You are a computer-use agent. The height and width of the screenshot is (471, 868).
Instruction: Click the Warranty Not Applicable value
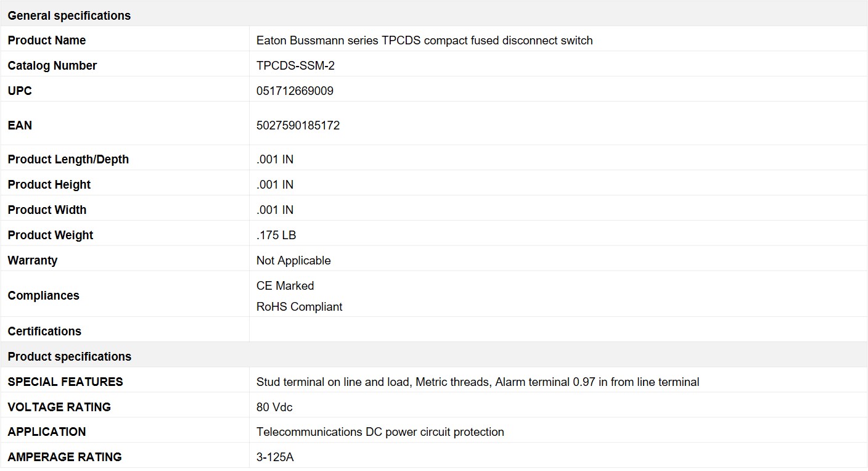293,261
